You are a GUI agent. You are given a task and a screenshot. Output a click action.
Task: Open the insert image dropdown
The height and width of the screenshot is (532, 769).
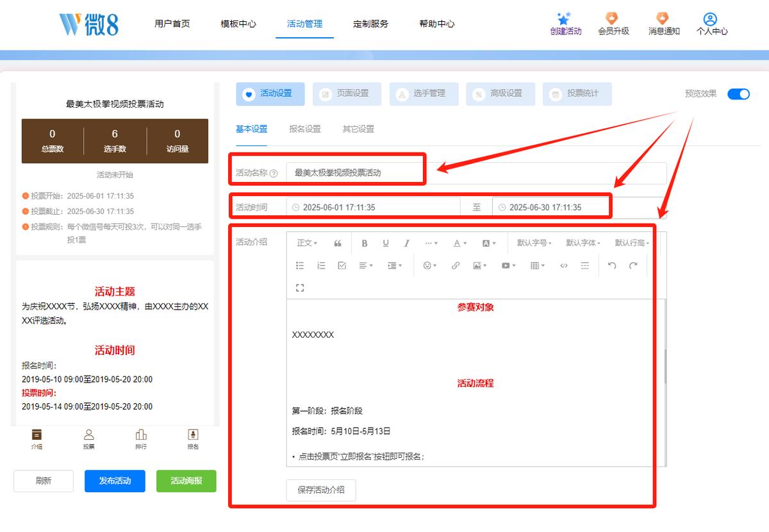[x=480, y=265]
